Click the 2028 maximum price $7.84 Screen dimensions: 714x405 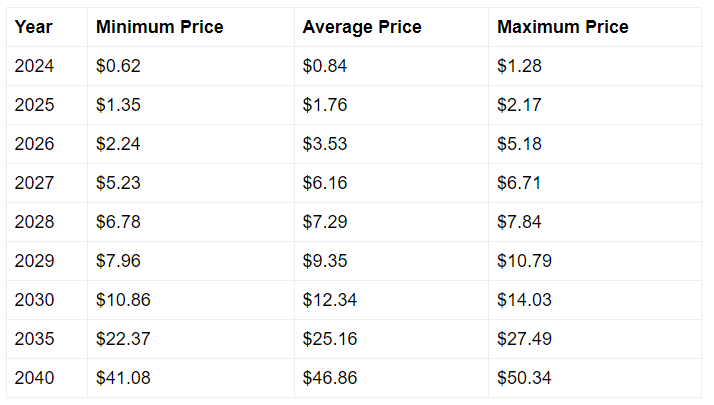(x=519, y=222)
